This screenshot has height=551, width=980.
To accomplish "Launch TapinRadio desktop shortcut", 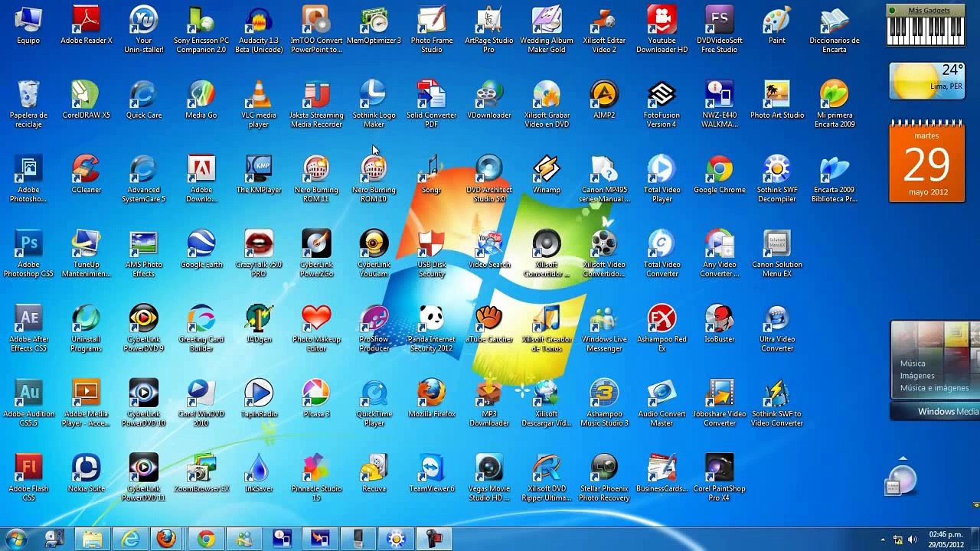I will click(259, 398).
